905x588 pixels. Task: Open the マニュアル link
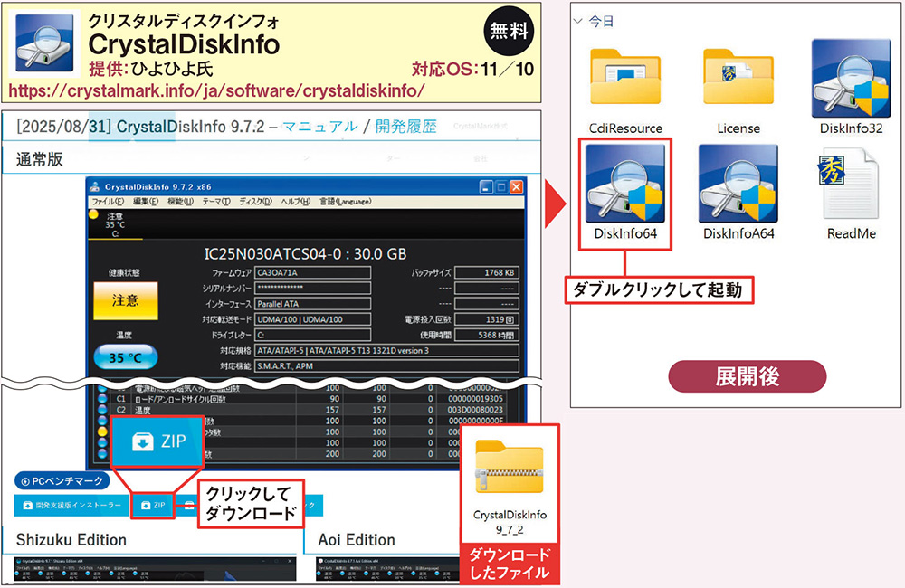(x=319, y=127)
